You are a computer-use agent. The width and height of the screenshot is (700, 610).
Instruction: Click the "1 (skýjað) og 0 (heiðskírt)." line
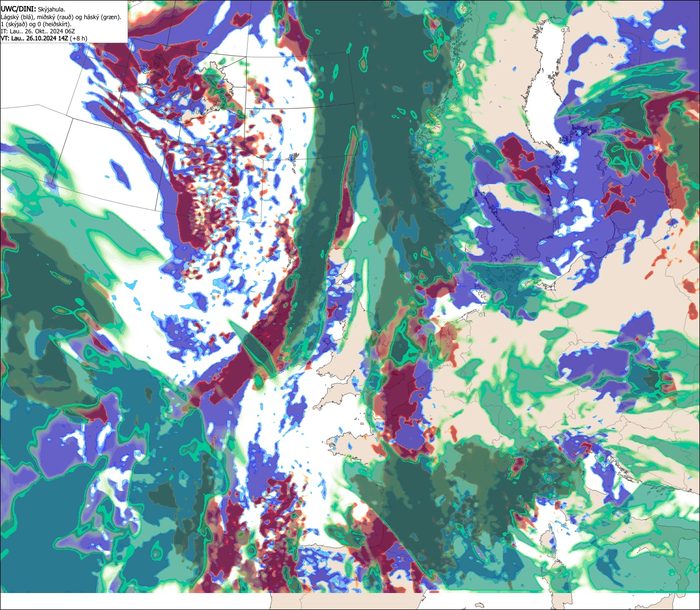[36, 24]
